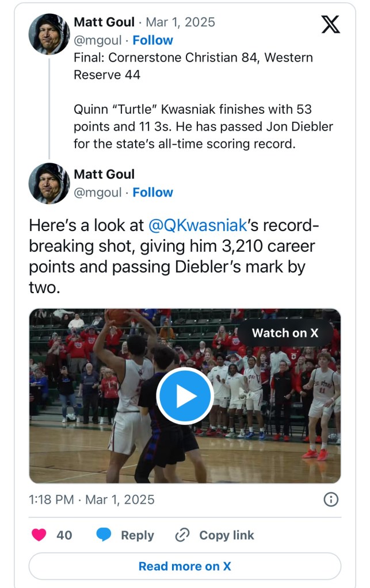
Task: Click the copy link chain icon
Action: [182, 535]
